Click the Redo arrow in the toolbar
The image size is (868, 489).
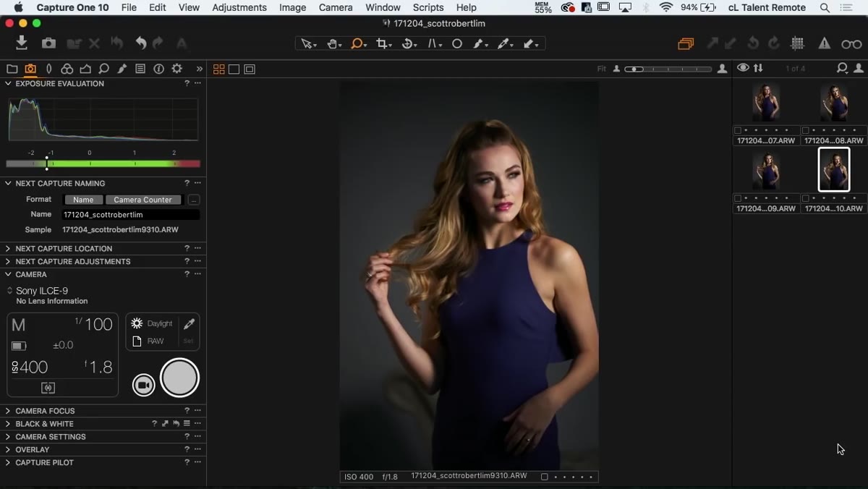pos(158,43)
